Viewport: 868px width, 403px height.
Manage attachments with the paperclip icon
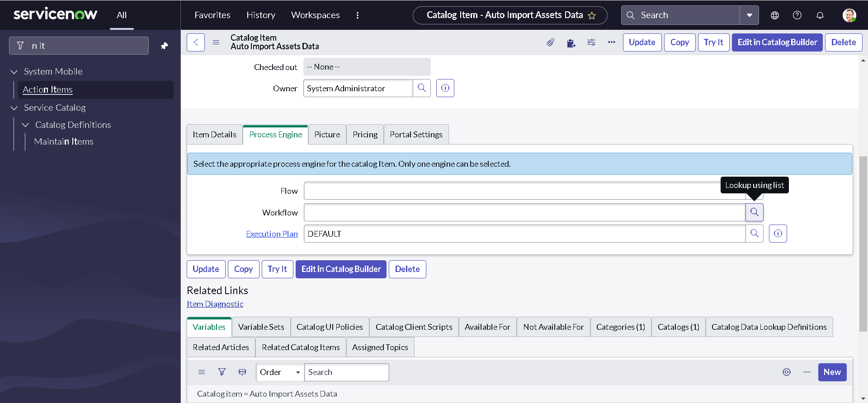coord(550,42)
